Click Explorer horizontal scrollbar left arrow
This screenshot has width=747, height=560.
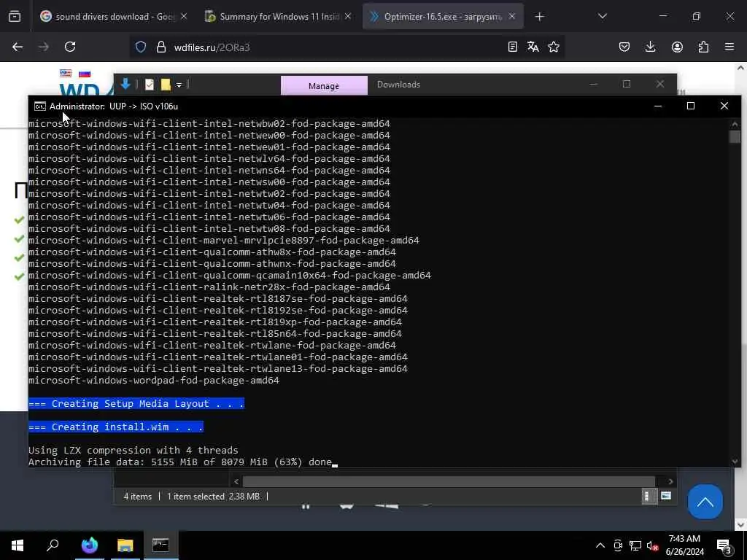click(236, 481)
